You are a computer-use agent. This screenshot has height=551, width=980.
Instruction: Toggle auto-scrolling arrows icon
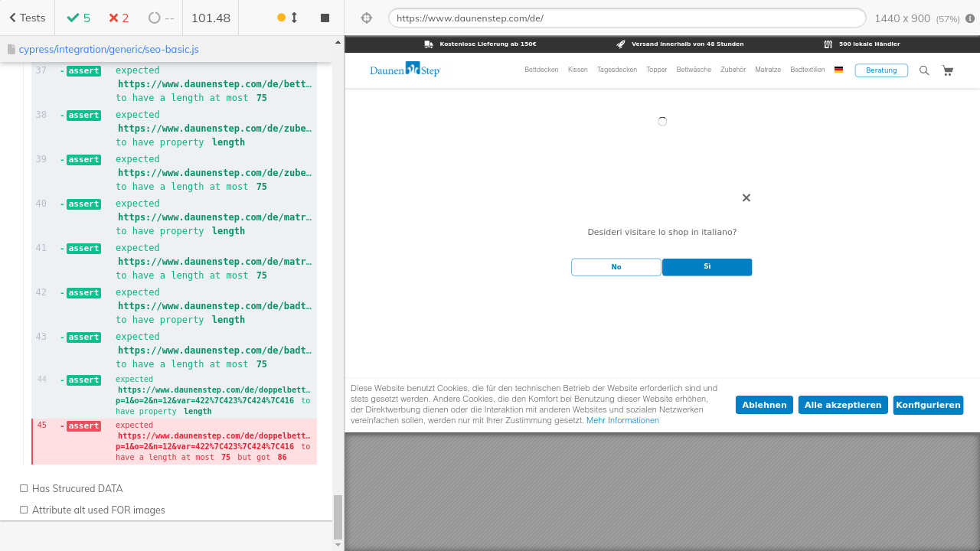294,18
